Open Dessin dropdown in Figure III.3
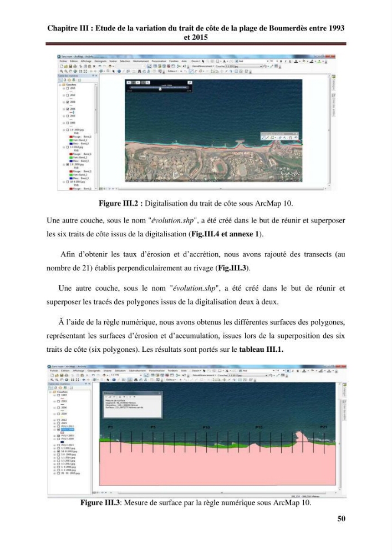The image size is (392, 555). click(x=197, y=371)
